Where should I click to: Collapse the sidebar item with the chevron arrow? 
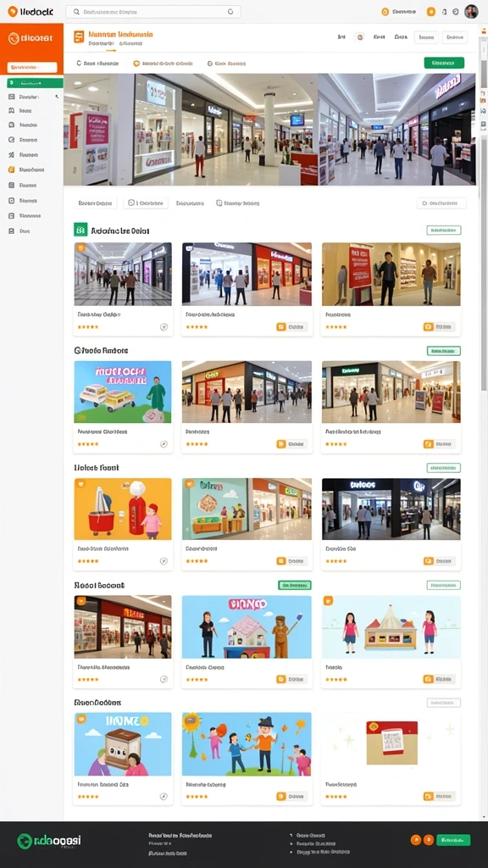coord(34,97)
